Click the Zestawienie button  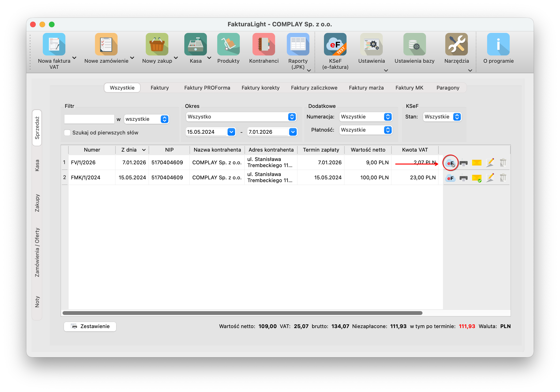pyautogui.click(x=90, y=326)
